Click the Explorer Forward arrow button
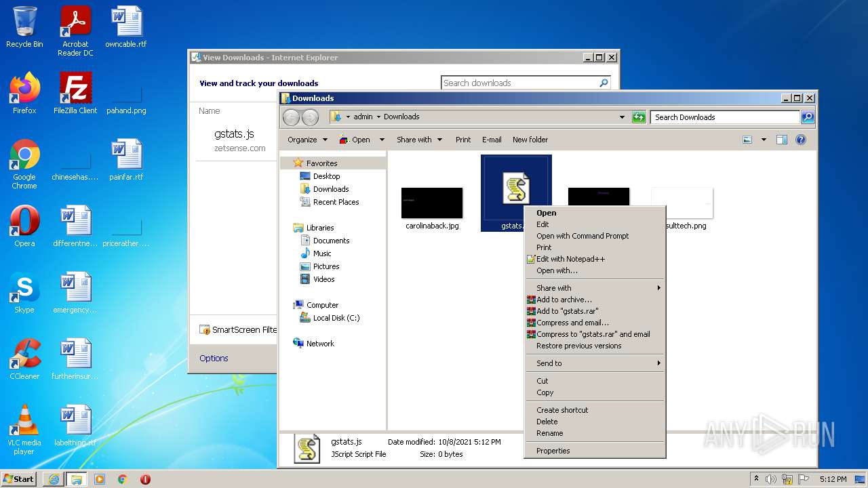The image size is (868, 488). [x=310, y=117]
